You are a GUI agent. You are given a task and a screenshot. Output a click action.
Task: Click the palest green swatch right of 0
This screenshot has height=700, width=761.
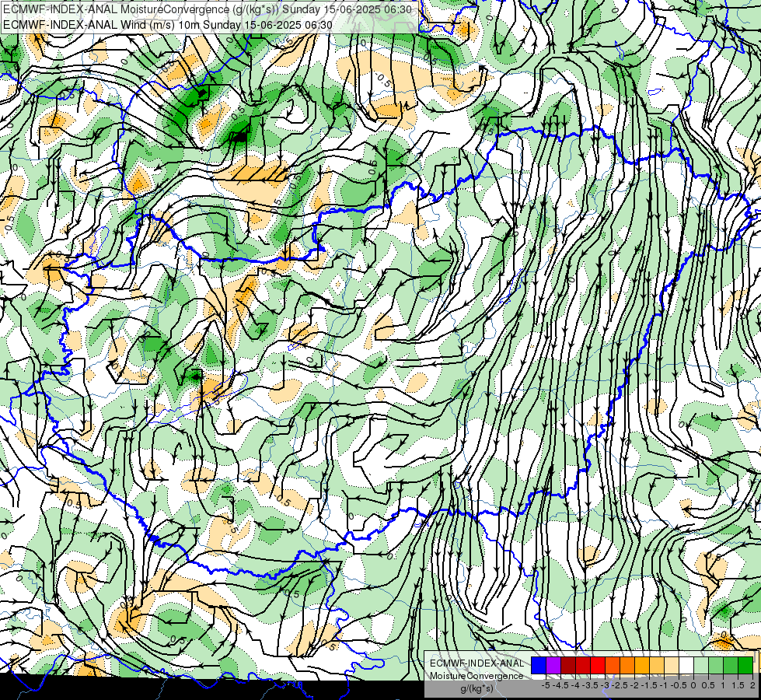coord(701,665)
